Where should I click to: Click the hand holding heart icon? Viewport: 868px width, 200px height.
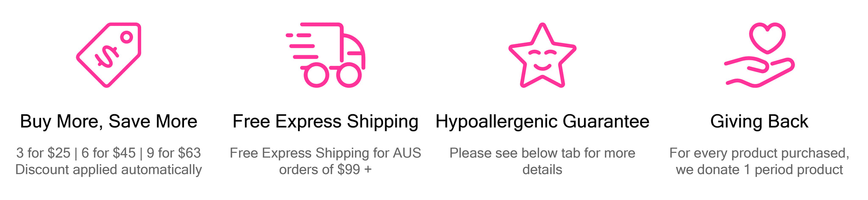pyautogui.click(x=759, y=55)
